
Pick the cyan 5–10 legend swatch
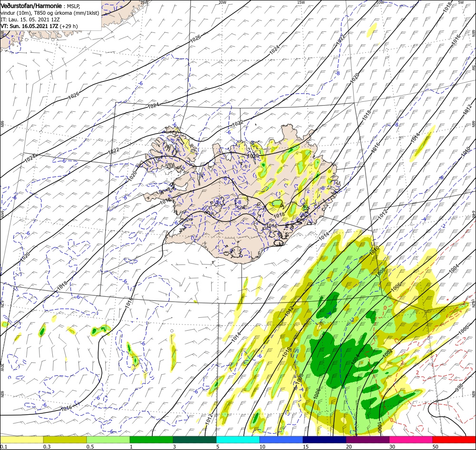point(238,440)
